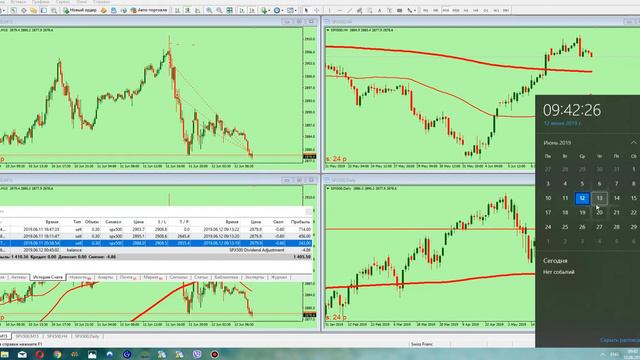Open the Почта terminal tab
The height and width of the screenshot is (360, 640).
[x=128, y=277]
